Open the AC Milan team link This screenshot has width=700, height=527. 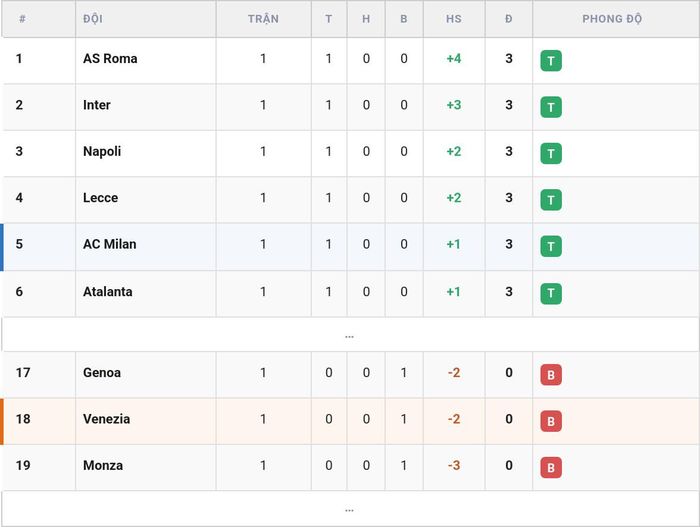(109, 244)
